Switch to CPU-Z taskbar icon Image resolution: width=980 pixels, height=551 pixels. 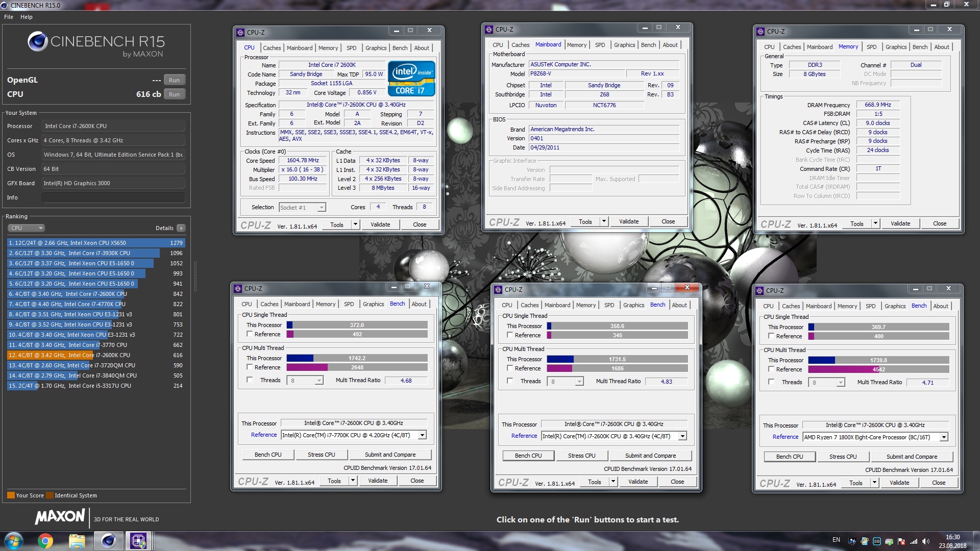pyautogui.click(x=138, y=541)
